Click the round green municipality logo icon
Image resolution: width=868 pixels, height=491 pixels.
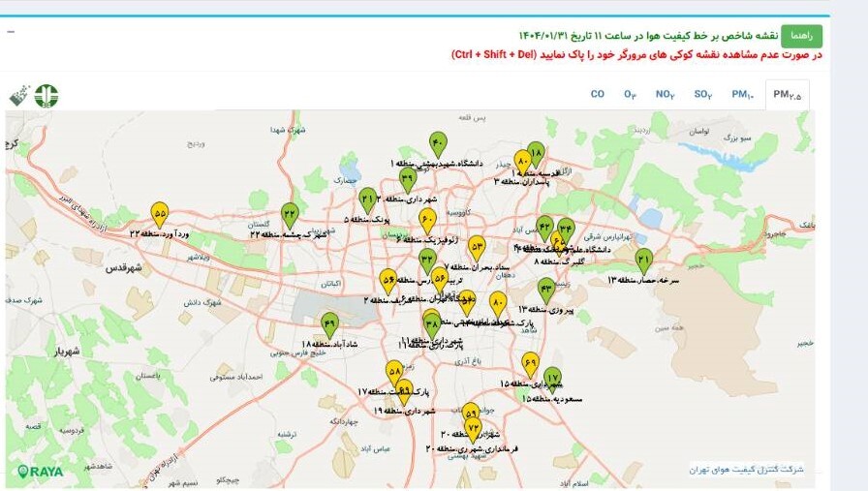click(x=46, y=95)
